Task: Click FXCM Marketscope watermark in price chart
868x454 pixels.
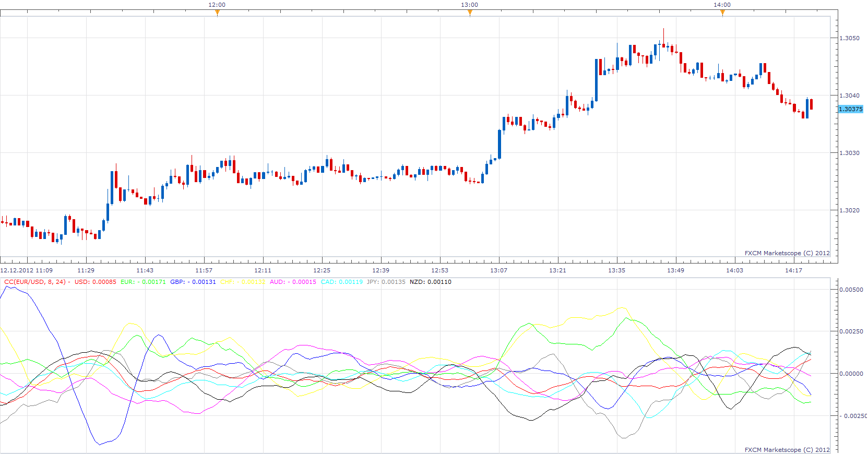Action: click(787, 253)
